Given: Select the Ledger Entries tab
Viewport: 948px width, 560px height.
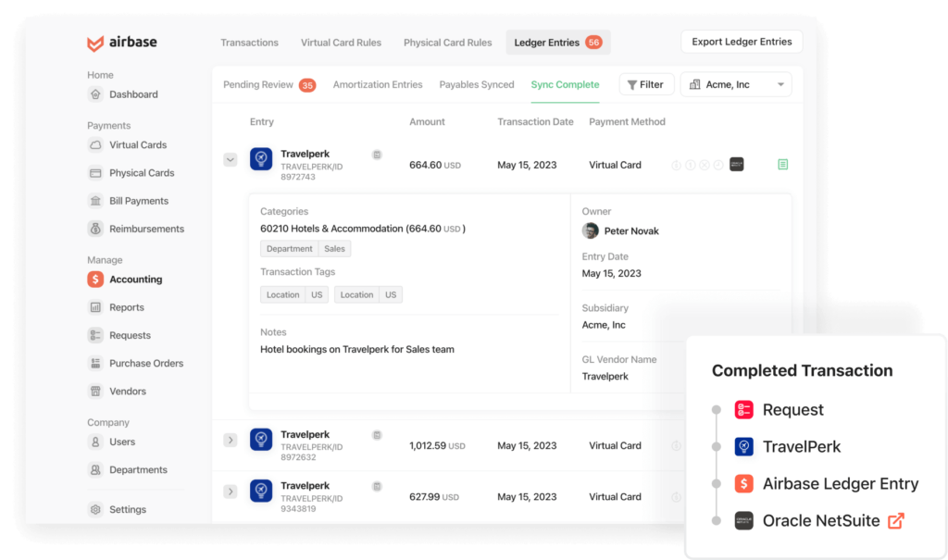Looking at the screenshot, I should 558,43.
